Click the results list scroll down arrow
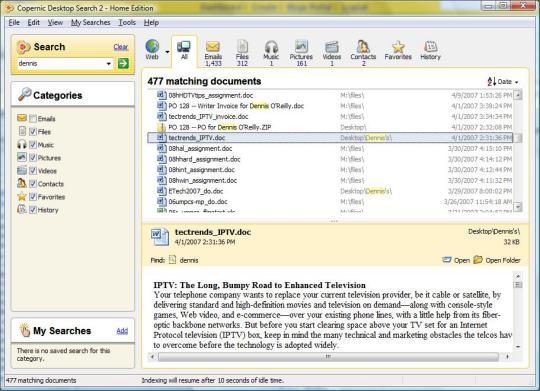The height and width of the screenshot is (391, 540). [518, 207]
